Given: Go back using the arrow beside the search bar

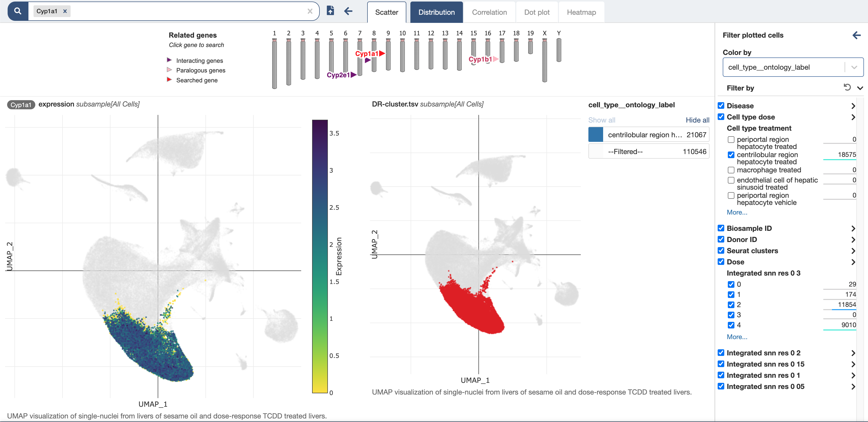Looking at the screenshot, I should click(x=348, y=11).
